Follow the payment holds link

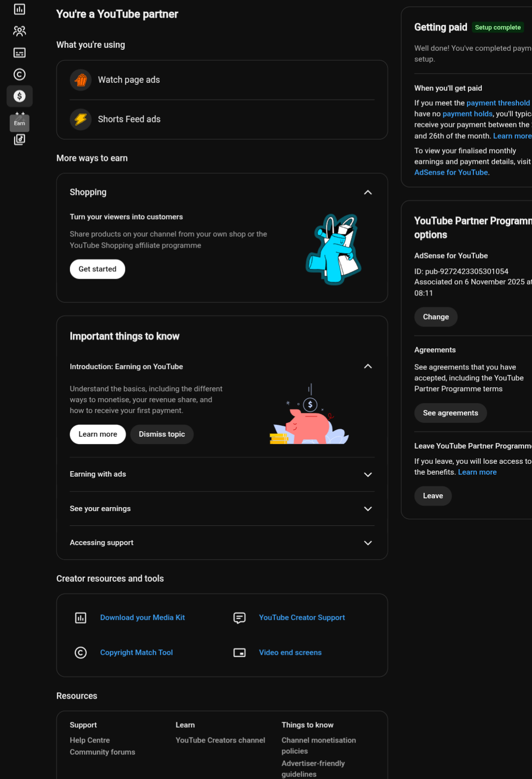tap(467, 114)
